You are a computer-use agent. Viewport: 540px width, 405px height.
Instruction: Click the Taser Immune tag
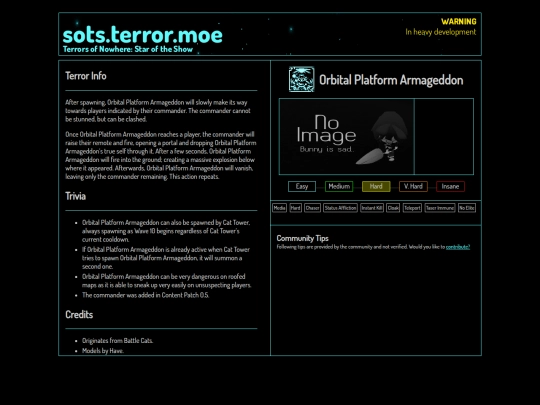[x=440, y=208]
